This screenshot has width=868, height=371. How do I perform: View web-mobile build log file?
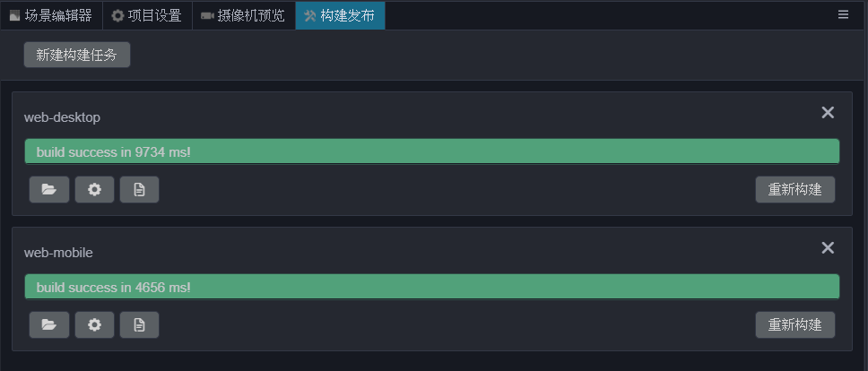pyautogui.click(x=139, y=325)
